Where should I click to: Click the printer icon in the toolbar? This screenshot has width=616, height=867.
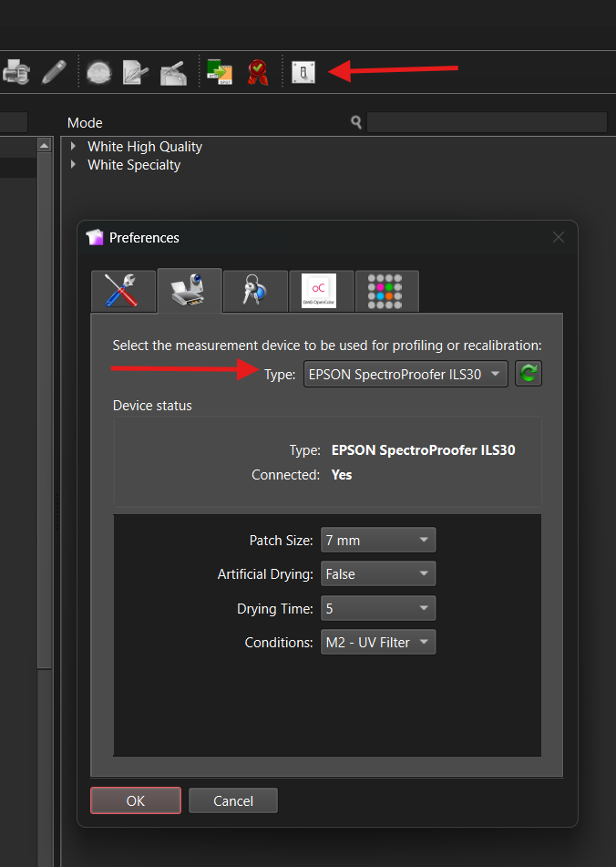[15, 71]
